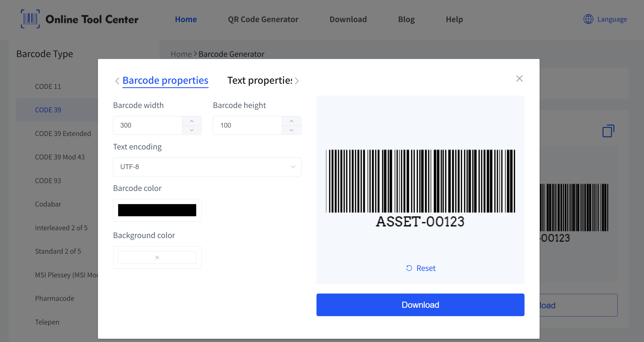Open the Text encoding UTF-8 dropdown
Screen dimensions: 644x342
click(207, 167)
